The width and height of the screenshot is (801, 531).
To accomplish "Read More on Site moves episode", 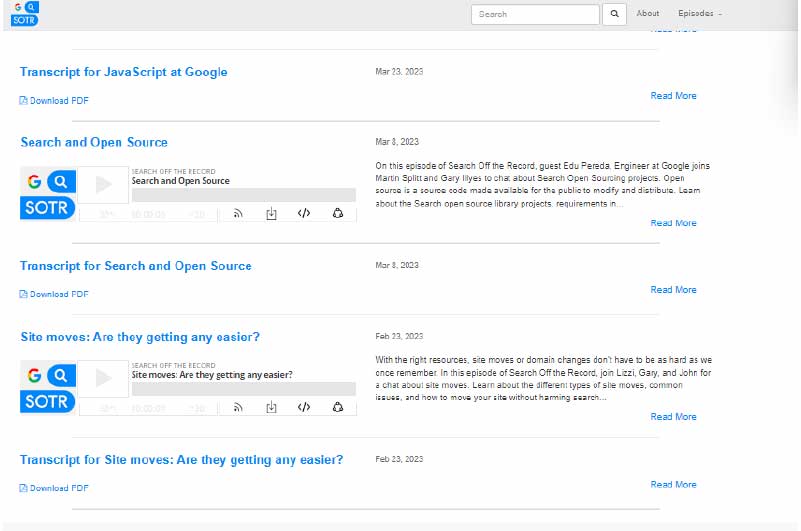I will click(x=673, y=417).
